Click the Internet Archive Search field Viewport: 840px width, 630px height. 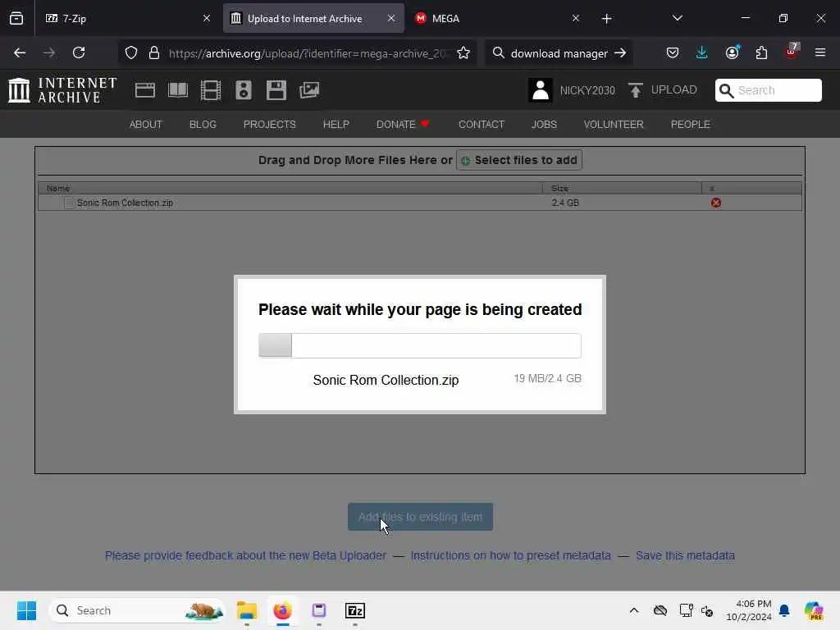(768, 90)
